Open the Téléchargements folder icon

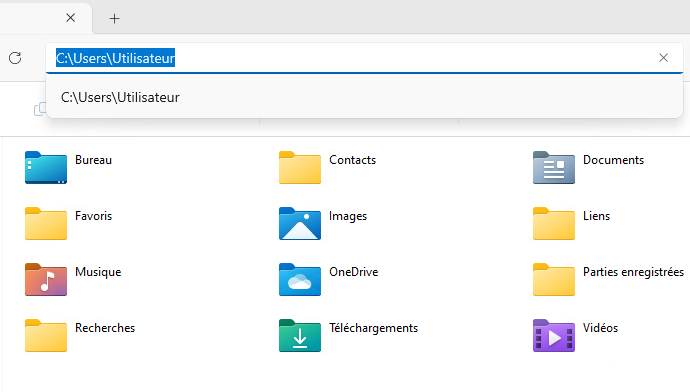(x=300, y=335)
